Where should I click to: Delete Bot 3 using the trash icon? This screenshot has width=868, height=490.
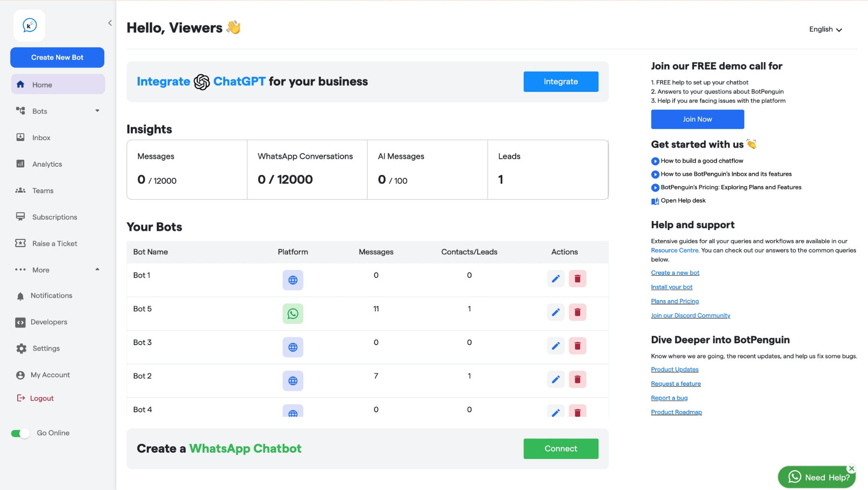pyautogui.click(x=578, y=346)
